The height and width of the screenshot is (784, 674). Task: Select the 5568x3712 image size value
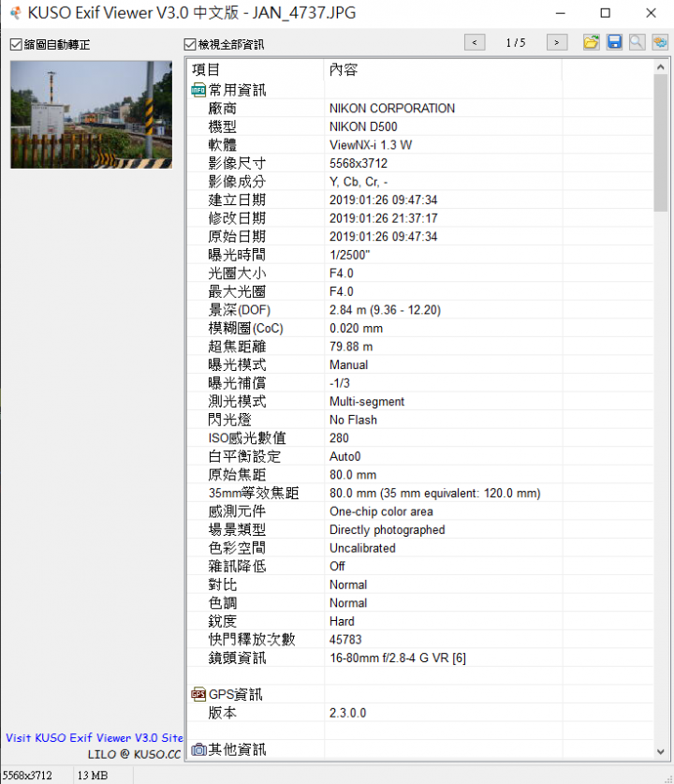pyautogui.click(x=359, y=163)
